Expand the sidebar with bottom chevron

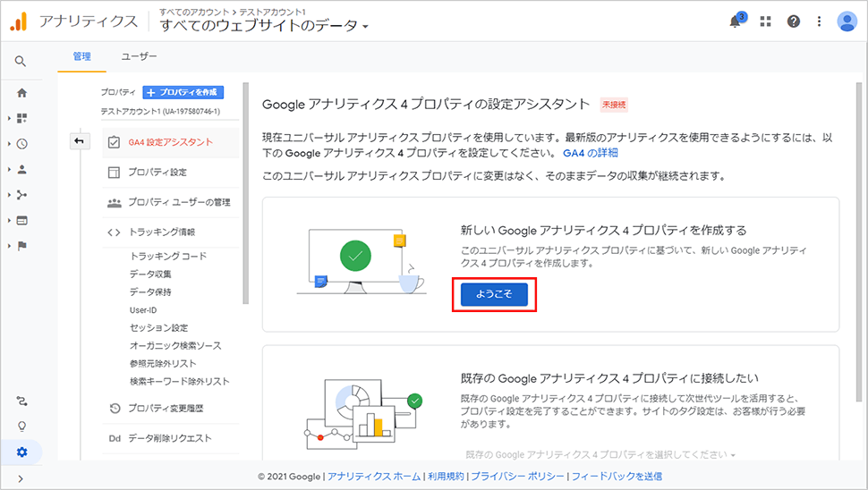[21, 479]
